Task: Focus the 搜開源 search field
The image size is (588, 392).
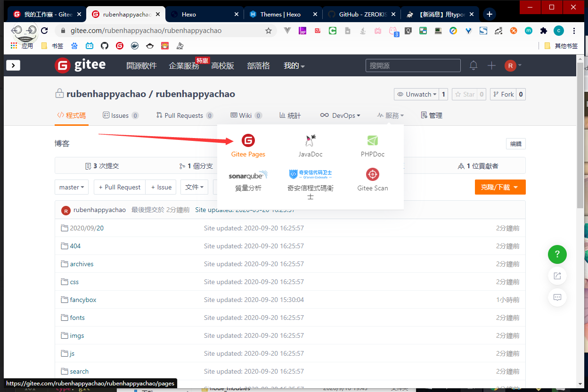Action: 413,65
